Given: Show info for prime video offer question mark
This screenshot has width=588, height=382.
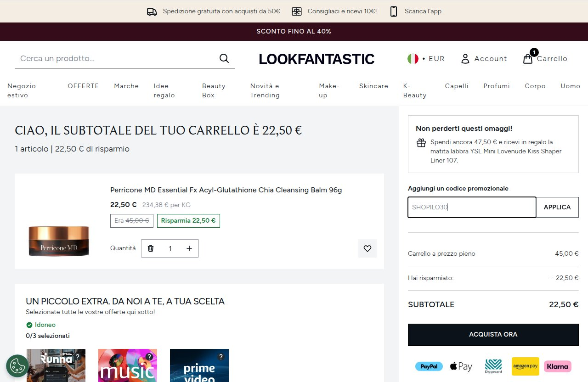Looking at the screenshot, I should point(221,357).
